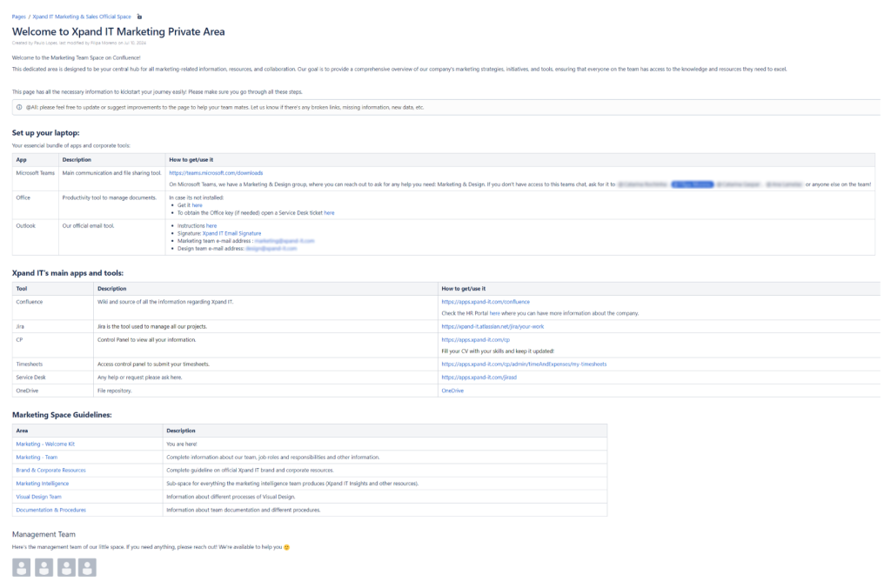Open the Outlook Instructions 'here' link

(211, 225)
